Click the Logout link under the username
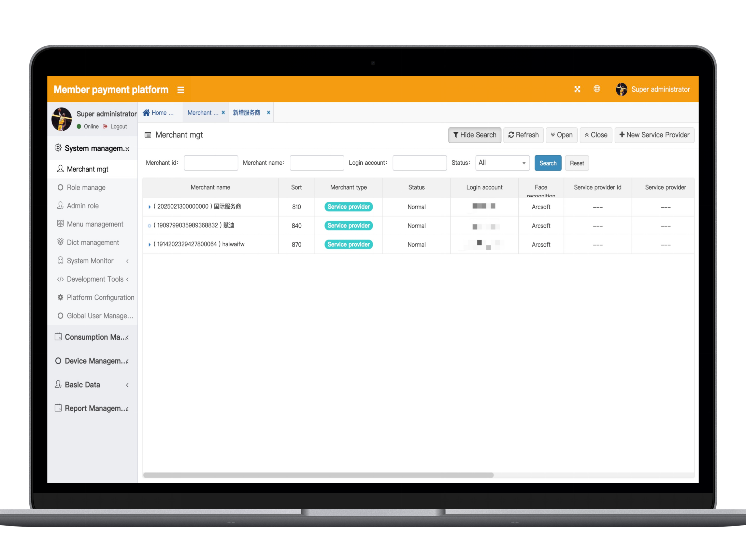 (x=118, y=127)
